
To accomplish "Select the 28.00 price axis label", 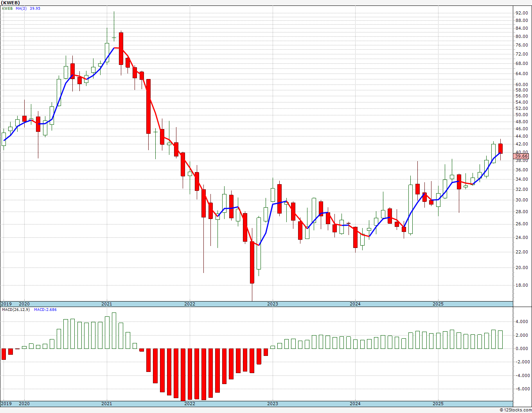I will (522, 212).
